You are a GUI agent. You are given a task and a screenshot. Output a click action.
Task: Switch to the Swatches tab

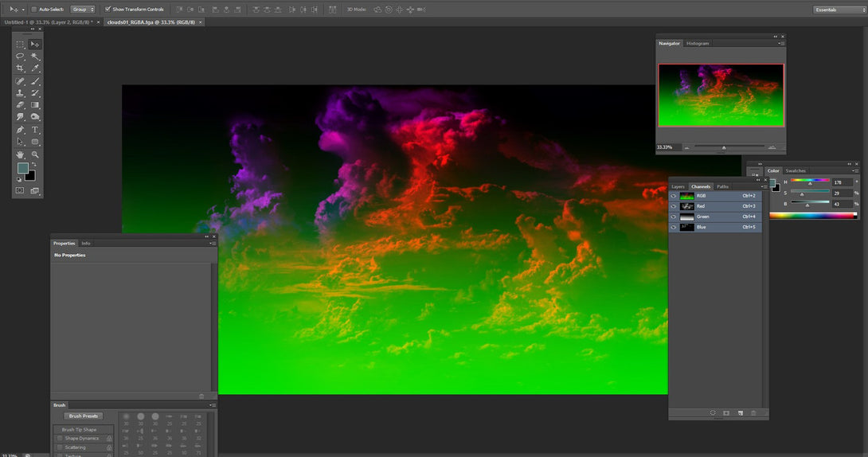(796, 170)
